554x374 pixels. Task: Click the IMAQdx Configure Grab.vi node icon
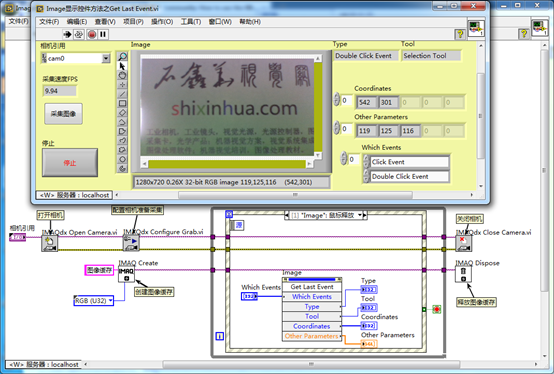pyautogui.click(x=131, y=244)
